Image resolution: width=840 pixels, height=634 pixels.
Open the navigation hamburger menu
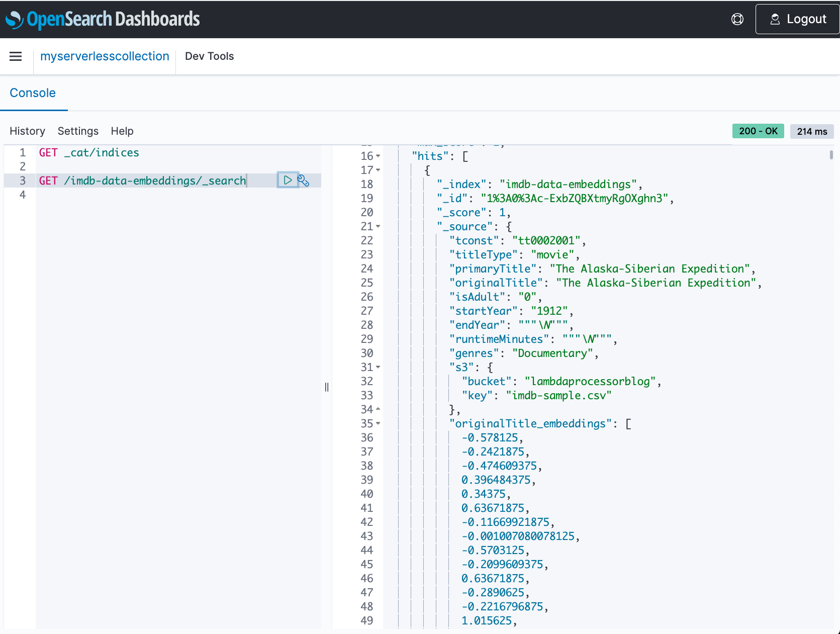pyautogui.click(x=16, y=56)
